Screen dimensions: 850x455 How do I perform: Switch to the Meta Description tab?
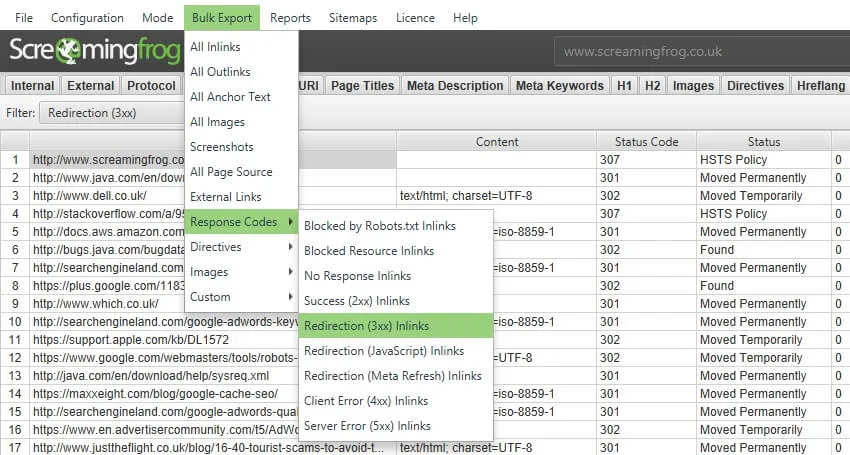coord(455,86)
